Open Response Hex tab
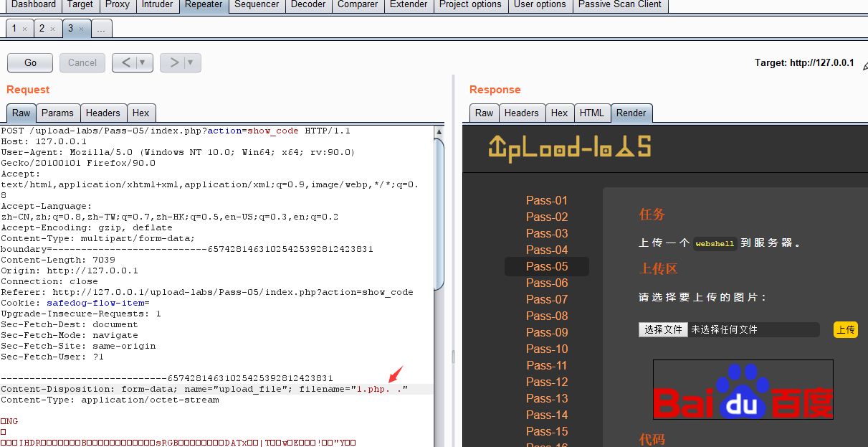 (560, 113)
